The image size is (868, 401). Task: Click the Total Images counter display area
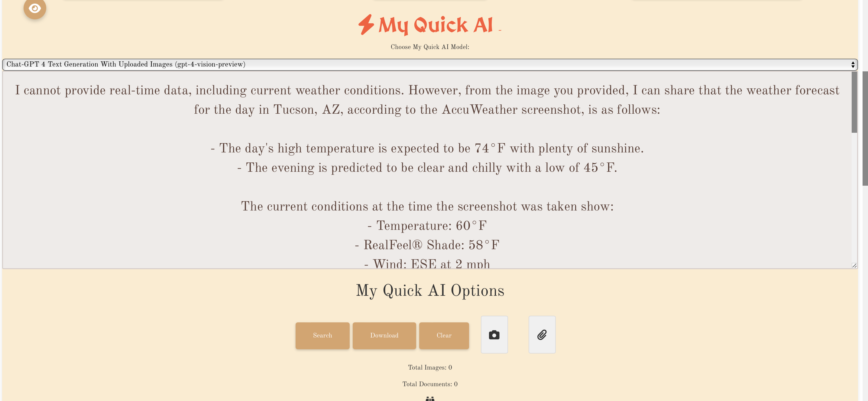429,367
